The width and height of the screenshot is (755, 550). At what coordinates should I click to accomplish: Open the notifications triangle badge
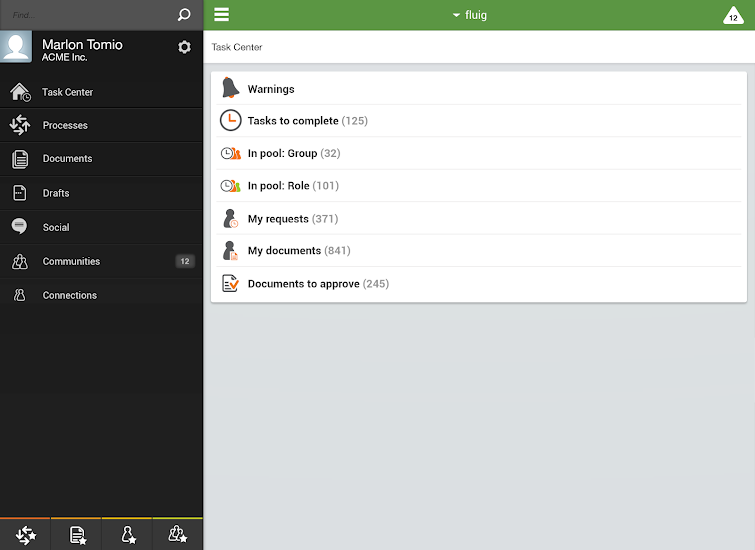[x=733, y=15]
